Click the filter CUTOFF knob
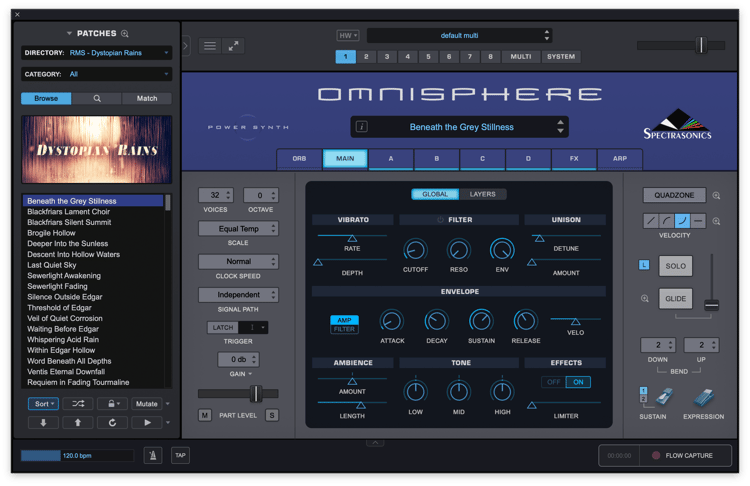 coord(415,250)
